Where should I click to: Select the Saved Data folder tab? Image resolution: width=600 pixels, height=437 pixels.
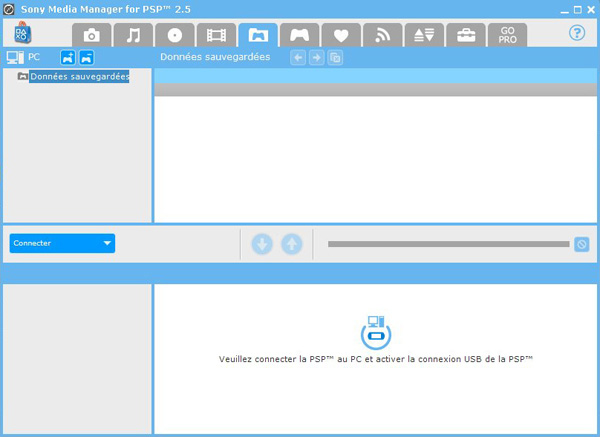[258, 35]
